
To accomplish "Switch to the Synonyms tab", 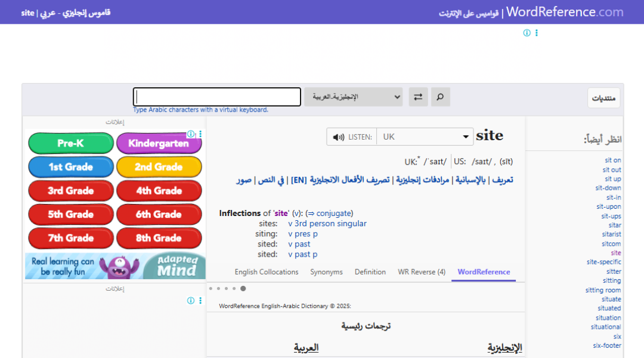I will tap(326, 272).
